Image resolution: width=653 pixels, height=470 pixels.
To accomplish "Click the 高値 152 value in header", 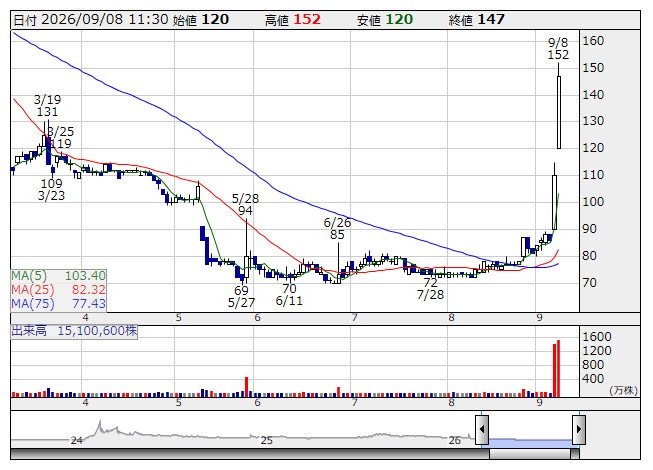I will (x=293, y=20).
